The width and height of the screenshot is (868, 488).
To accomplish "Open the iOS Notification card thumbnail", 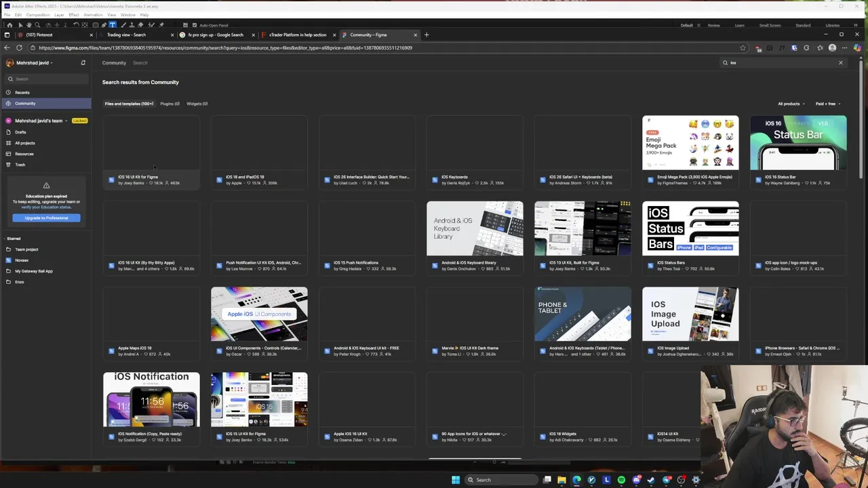I will pyautogui.click(x=151, y=399).
